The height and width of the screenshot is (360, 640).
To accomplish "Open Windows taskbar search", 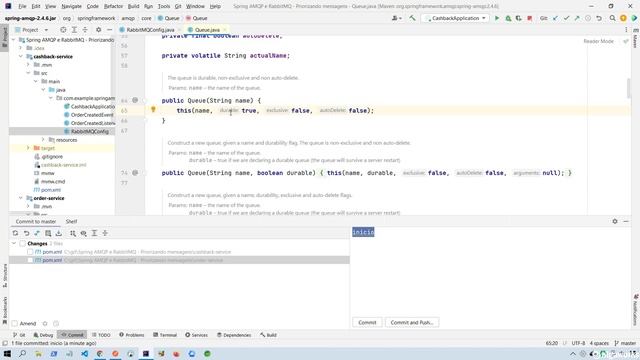I will pyautogui.click(x=22, y=353).
